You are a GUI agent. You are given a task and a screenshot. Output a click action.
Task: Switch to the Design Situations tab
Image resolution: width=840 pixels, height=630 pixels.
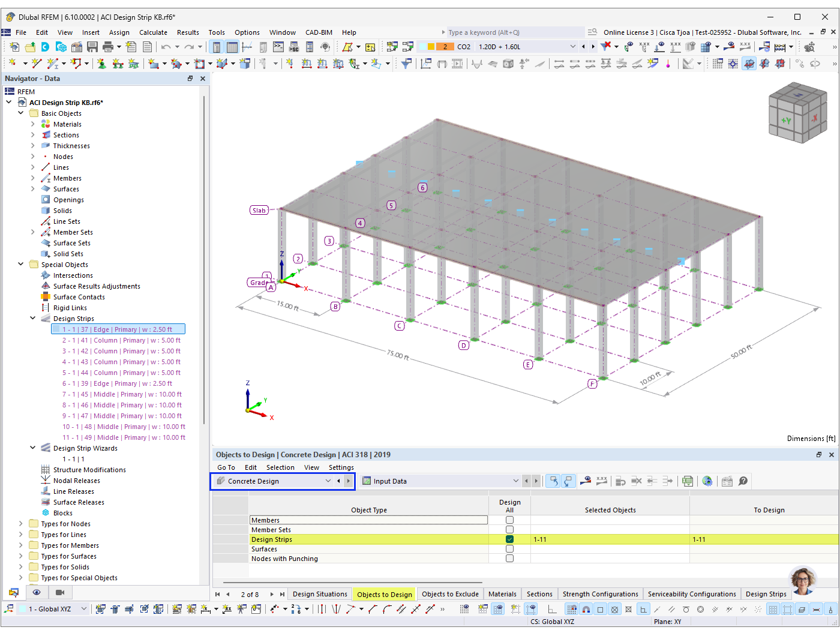tap(320, 593)
